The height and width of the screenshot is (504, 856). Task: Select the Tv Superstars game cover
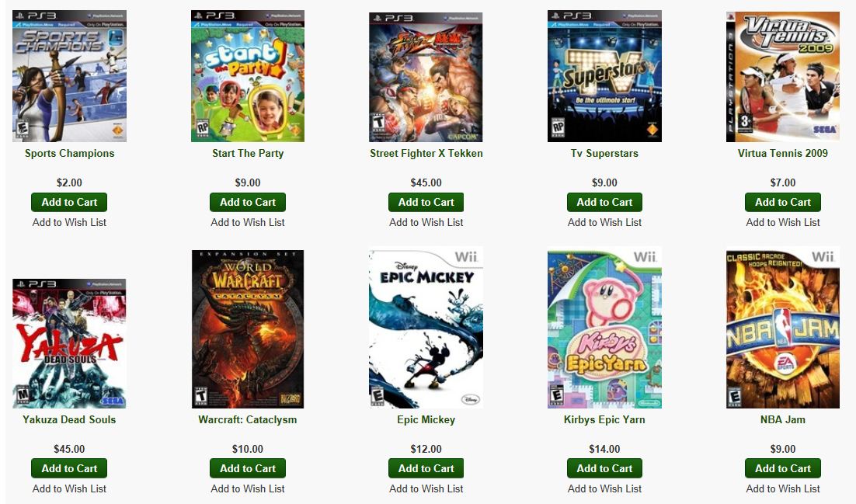tap(604, 76)
